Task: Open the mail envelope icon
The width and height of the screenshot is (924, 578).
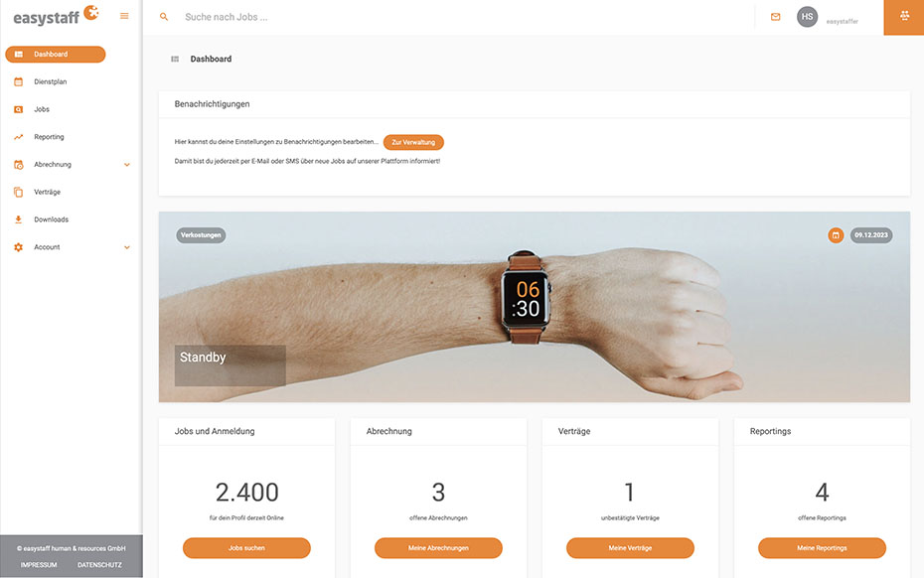Action: (x=776, y=17)
